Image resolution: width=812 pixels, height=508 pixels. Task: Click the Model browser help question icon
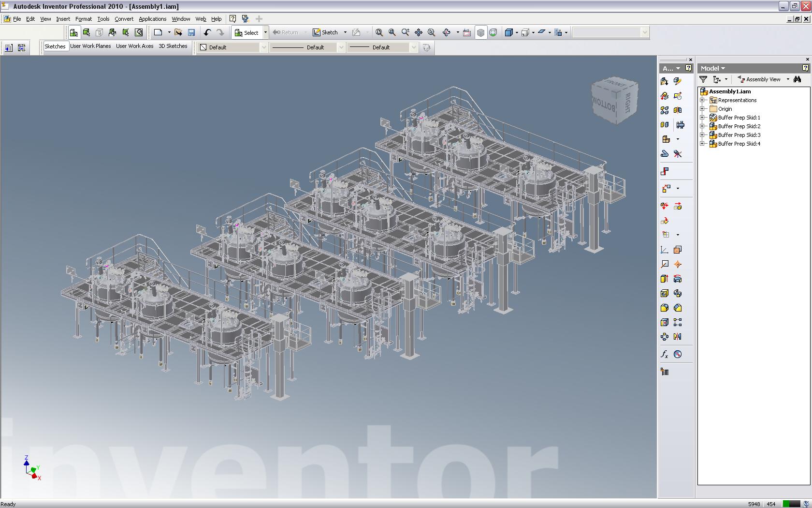pyautogui.click(x=805, y=68)
